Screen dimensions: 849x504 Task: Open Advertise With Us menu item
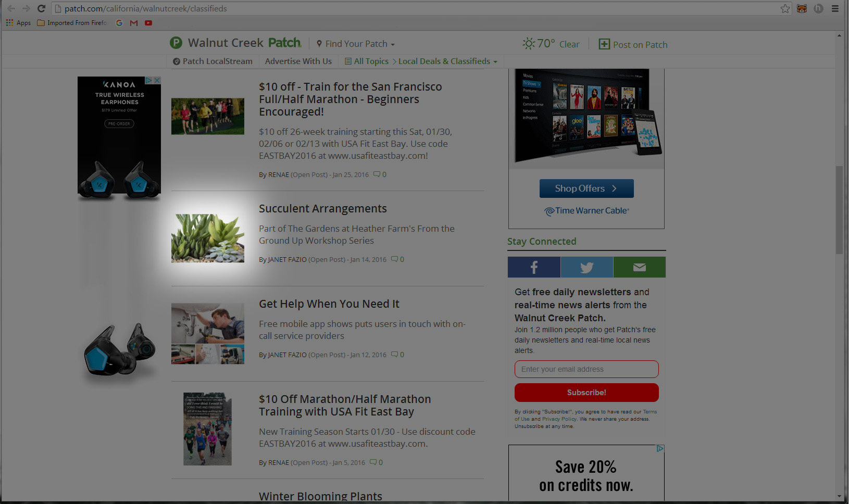tap(298, 61)
